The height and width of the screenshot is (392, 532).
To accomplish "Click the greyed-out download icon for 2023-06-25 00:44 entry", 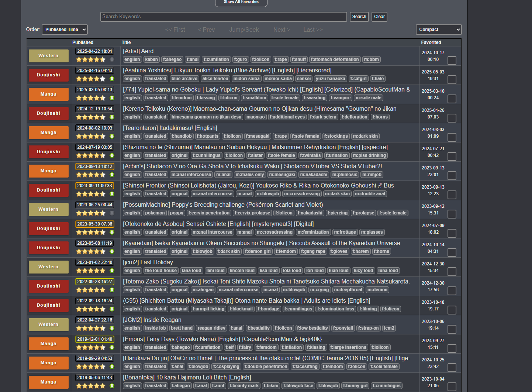I will tap(112, 213).
